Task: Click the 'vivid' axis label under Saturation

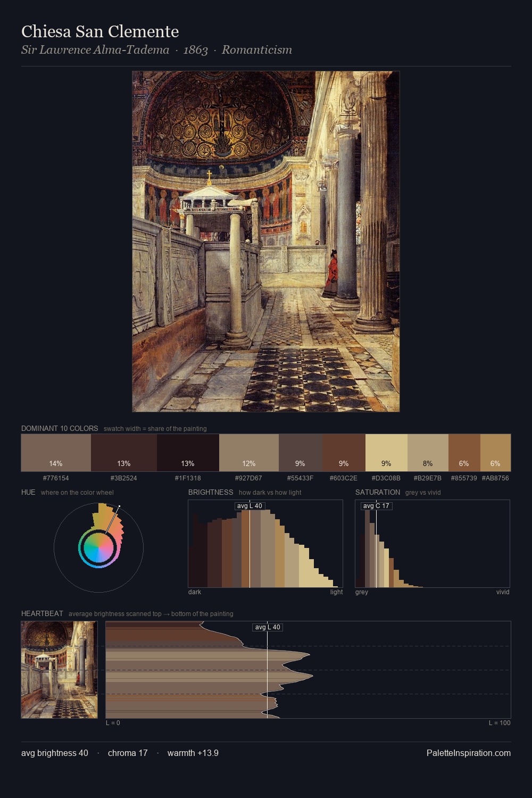Action: click(x=503, y=592)
